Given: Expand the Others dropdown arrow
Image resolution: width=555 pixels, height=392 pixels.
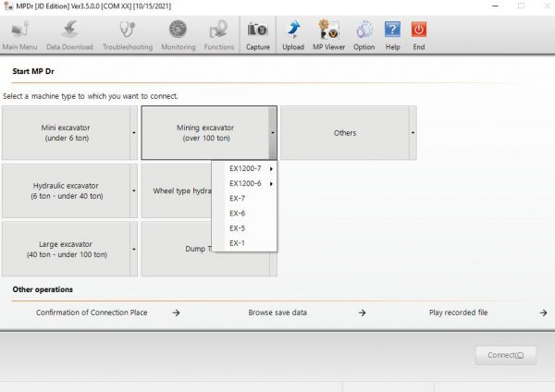Looking at the screenshot, I should (x=413, y=133).
